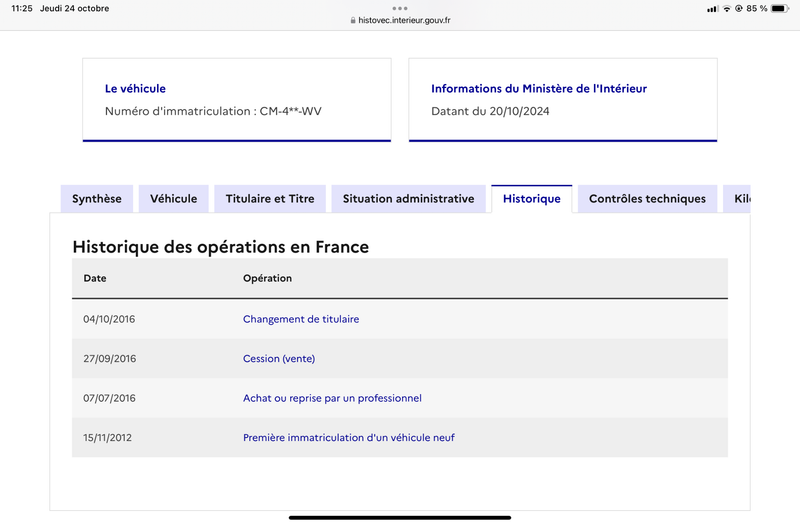This screenshot has height=525, width=800.
Task: Select the Situation administrative tab
Action: click(x=409, y=198)
